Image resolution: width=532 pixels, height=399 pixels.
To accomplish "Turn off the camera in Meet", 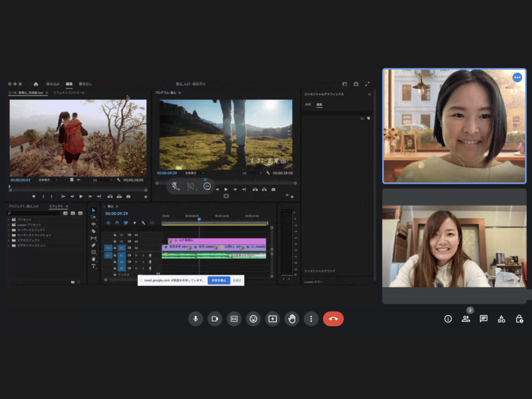I will pos(215,319).
